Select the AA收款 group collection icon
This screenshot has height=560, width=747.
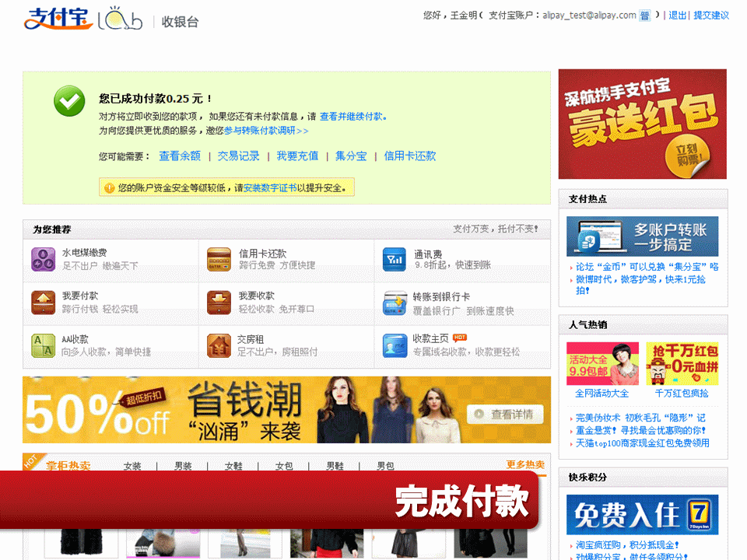[x=43, y=345]
